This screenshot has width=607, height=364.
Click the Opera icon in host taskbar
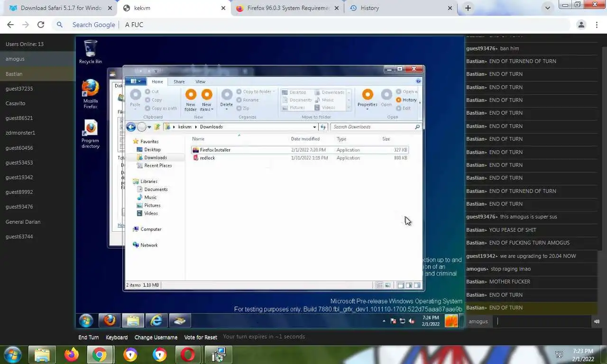188,355
